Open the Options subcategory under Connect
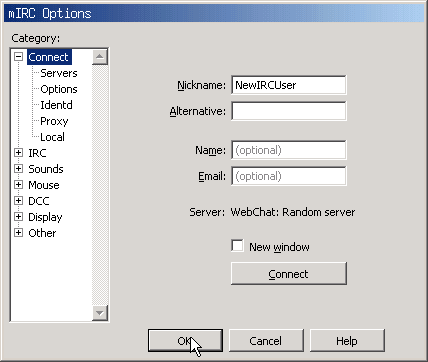 click(x=59, y=89)
